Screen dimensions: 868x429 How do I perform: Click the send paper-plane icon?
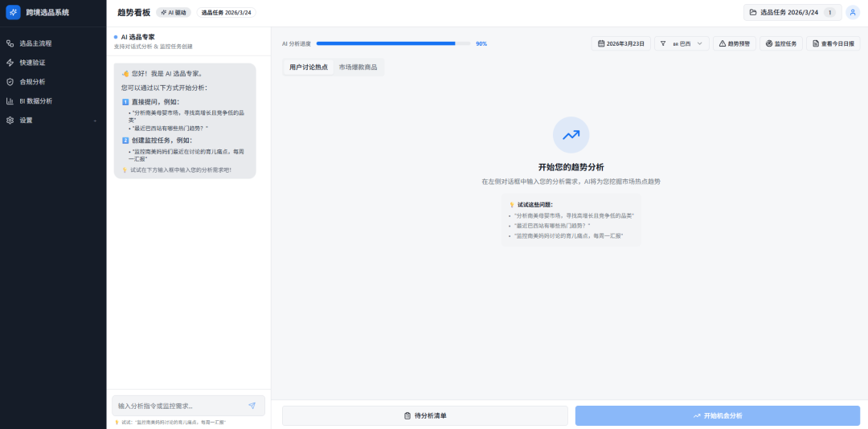[x=252, y=406]
